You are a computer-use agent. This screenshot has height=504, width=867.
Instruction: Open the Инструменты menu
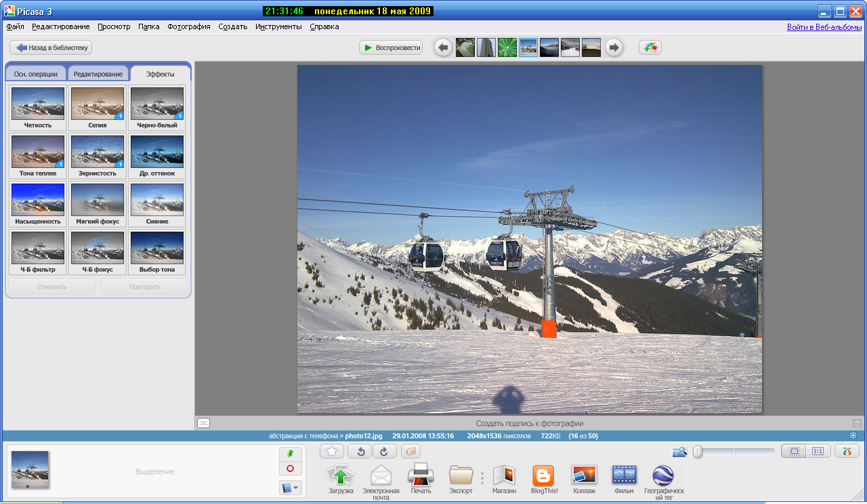point(278,27)
